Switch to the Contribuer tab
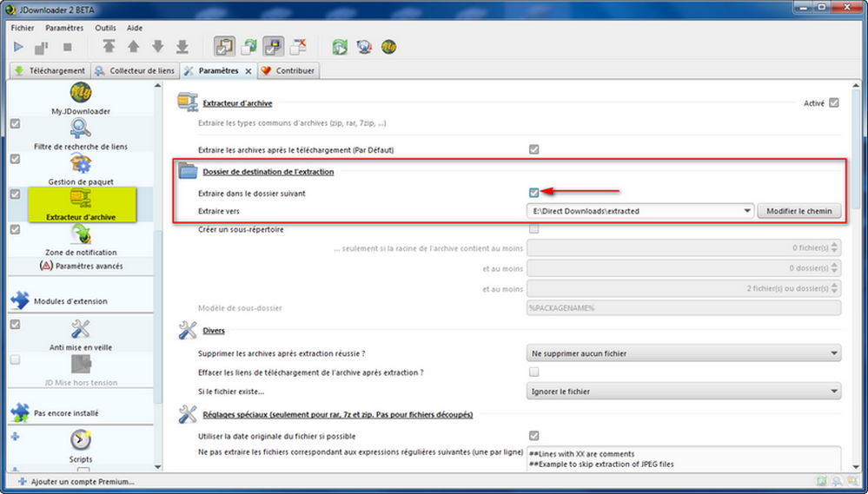Image resolution: width=868 pixels, height=494 pixels. (288, 71)
